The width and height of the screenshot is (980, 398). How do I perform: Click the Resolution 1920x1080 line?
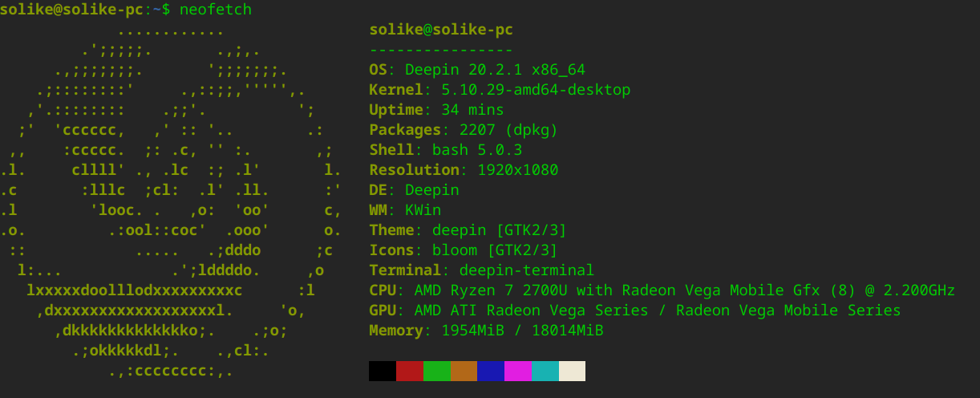[464, 170]
